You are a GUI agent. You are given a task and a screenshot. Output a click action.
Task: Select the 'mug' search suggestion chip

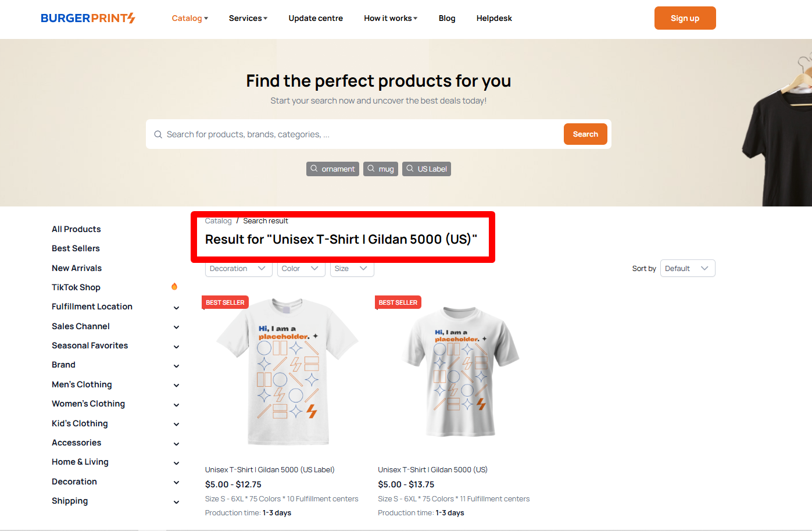(x=381, y=169)
